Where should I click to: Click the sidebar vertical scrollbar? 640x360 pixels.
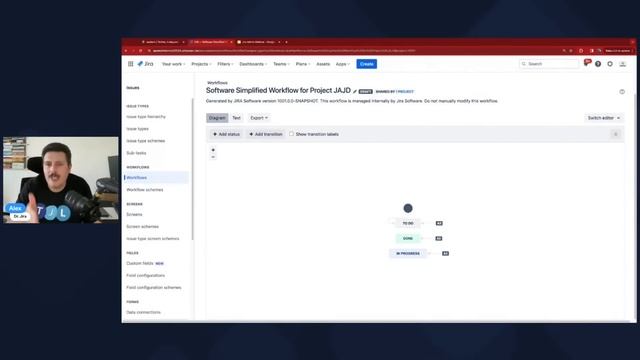[192, 169]
